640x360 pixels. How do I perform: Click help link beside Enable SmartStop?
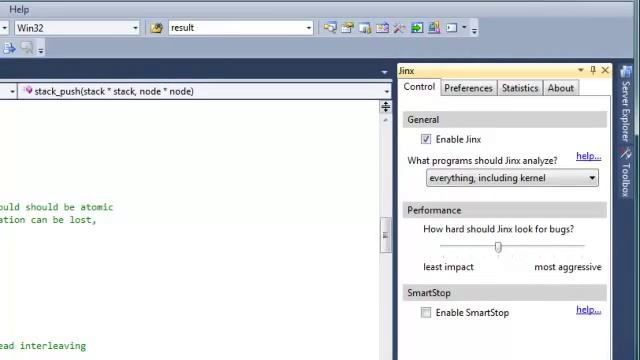(x=589, y=310)
